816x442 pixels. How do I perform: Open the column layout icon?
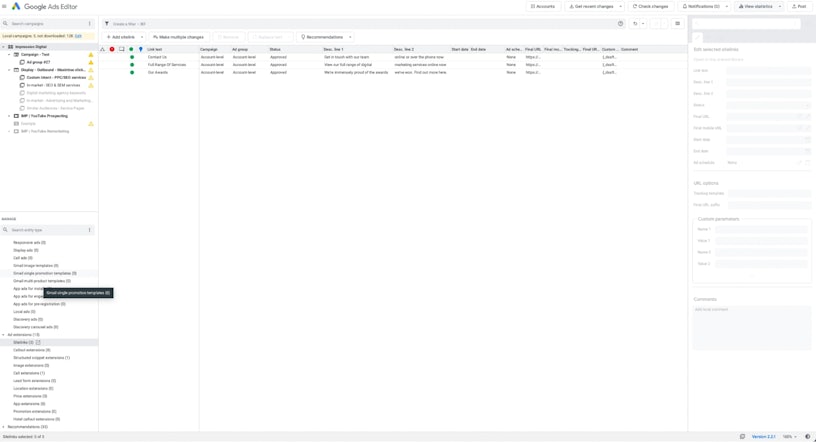(x=677, y=23)
